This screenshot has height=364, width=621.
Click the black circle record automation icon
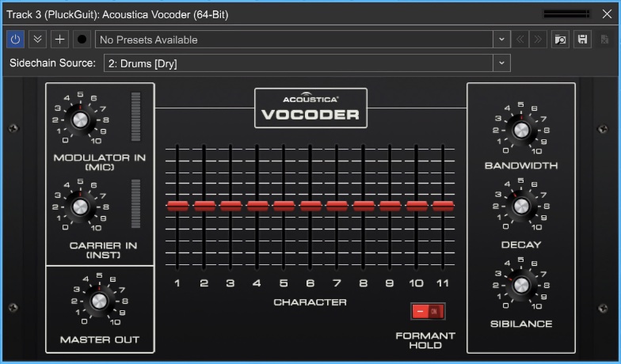click(82, 40)
